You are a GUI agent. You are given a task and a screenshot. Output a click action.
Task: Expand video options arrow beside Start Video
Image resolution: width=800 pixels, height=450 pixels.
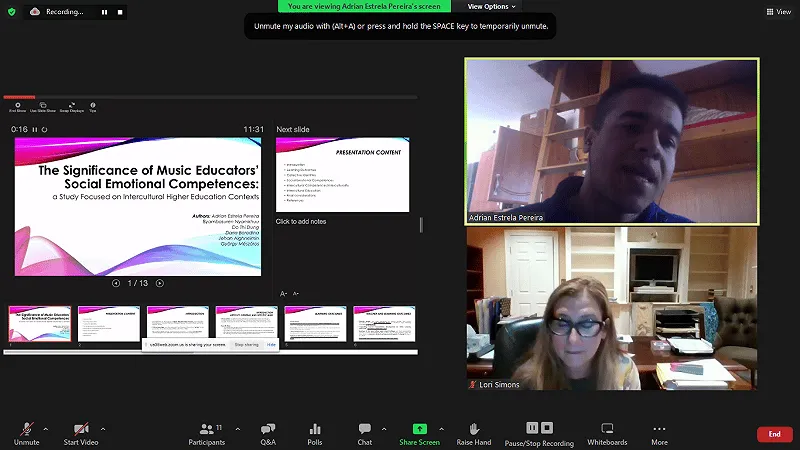102,428
